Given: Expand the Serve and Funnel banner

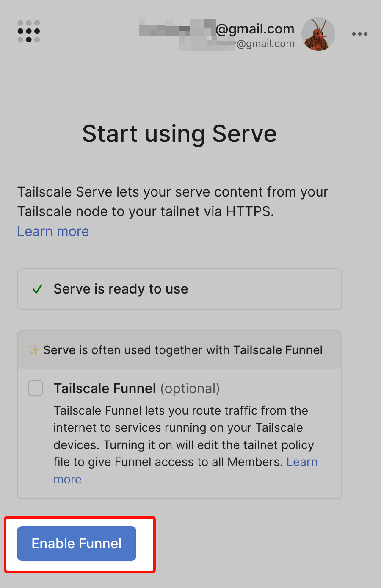Looking at the screenshot, I should pos(179,349).
